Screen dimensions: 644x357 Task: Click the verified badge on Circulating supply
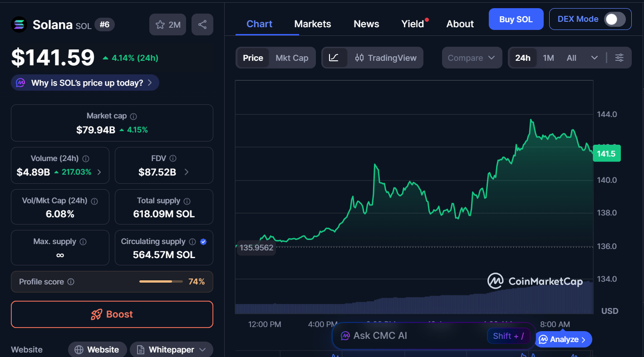(x=203, y=242)
